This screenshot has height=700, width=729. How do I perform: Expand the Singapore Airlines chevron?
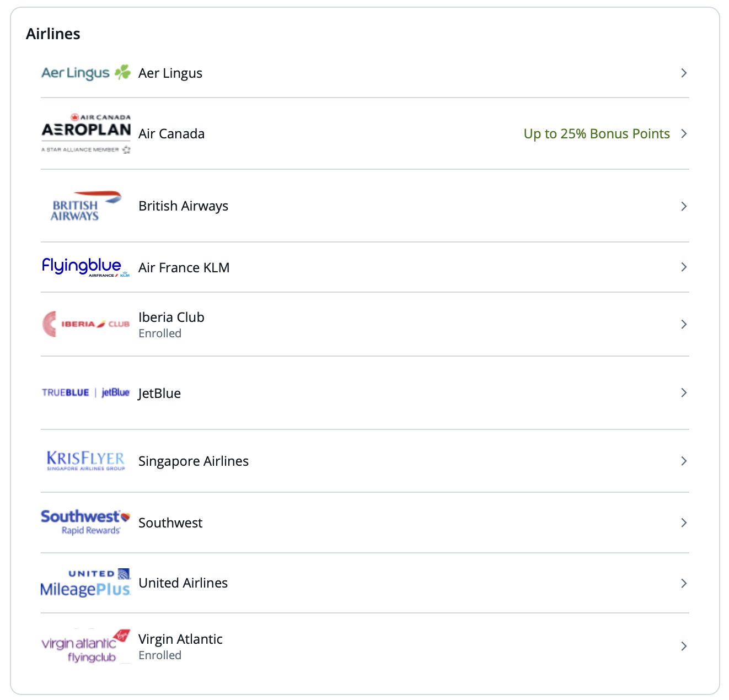[x=684, y=461]
